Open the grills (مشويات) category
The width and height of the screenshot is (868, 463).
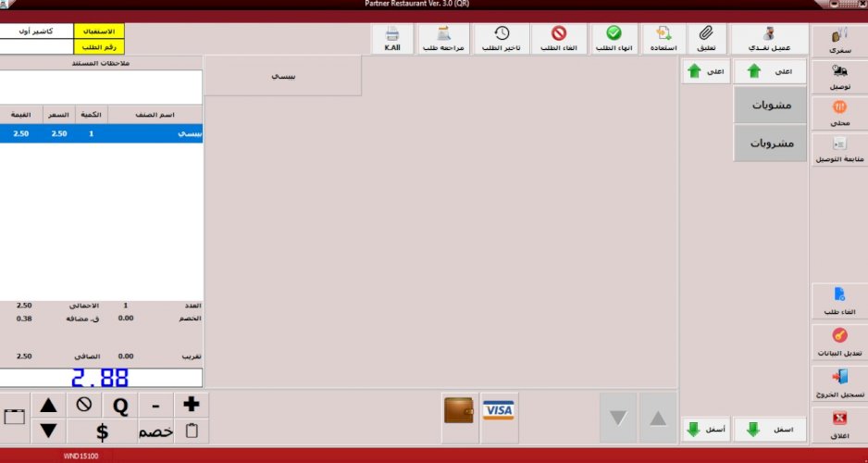(x=770, y=106)
